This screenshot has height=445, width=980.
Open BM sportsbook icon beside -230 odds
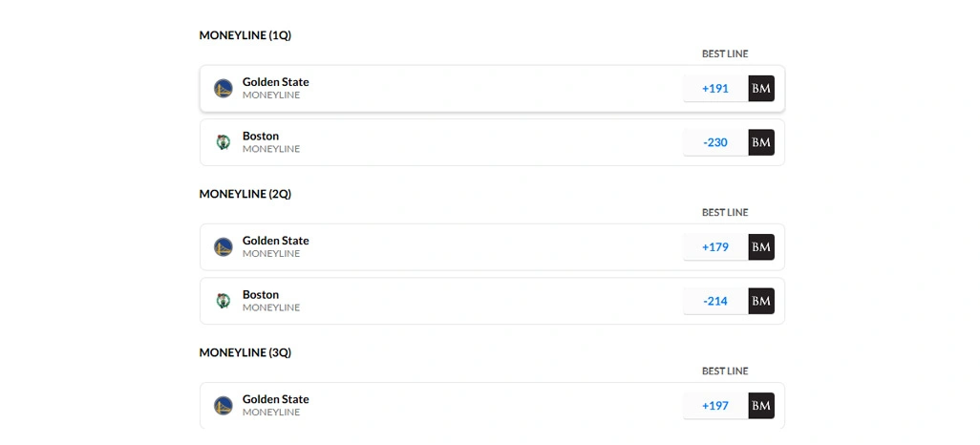761,142
